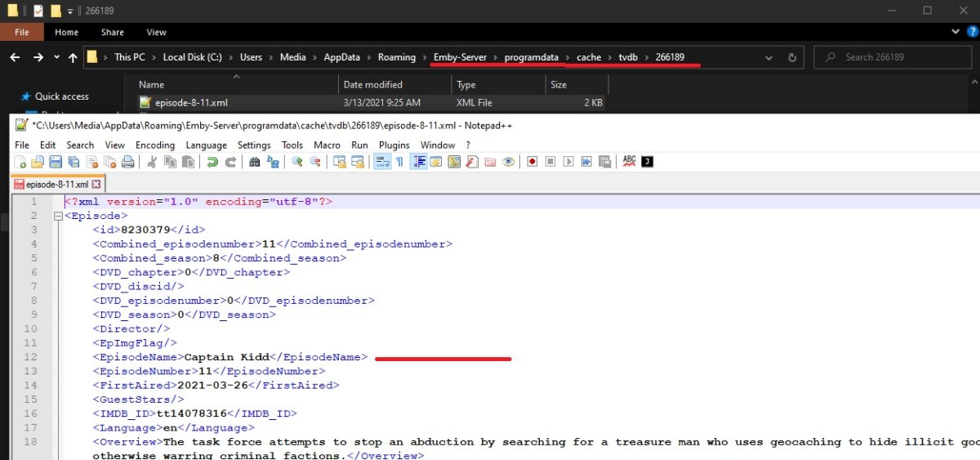The width and height of the screenshot is (980, 460).
Task: Switch to the View ribbon tab in Explorer
Action: coord(156,33)
